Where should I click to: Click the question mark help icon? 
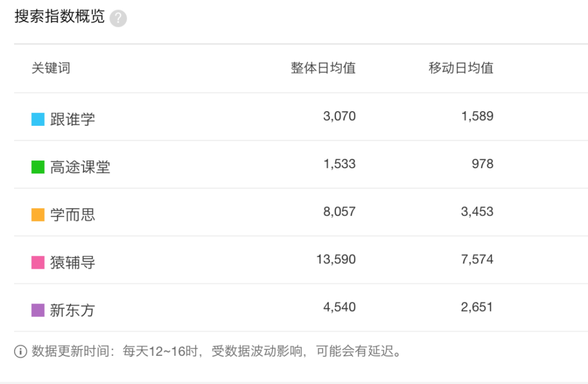(118, 18)
